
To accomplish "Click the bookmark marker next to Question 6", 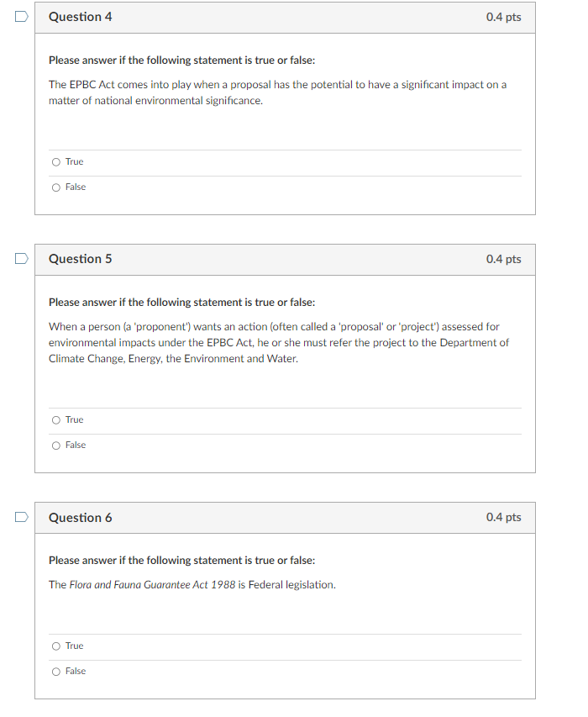I will pos(20,517).
